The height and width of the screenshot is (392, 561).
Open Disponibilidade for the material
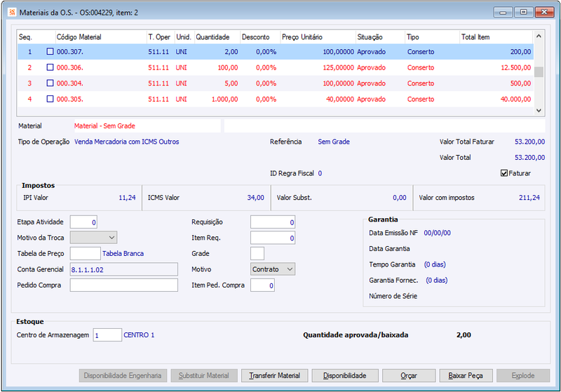tap(344, 376)
